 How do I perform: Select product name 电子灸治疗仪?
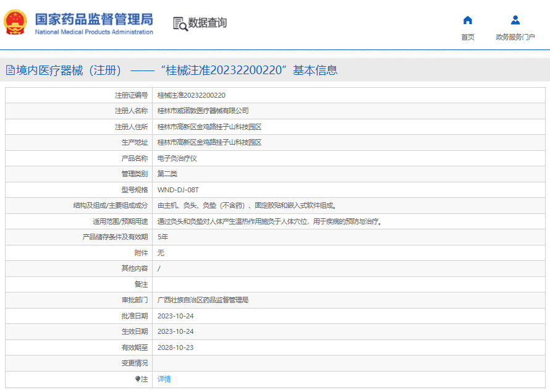pyautogui.click(x=177, y=158)
